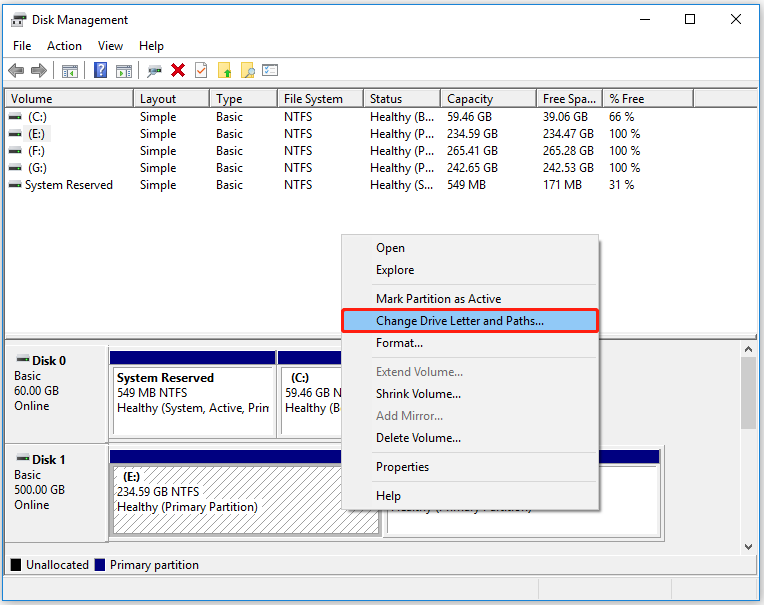Sort by the Type column header
The height and width of the screenshot is (605, 764).
point(244,98)
